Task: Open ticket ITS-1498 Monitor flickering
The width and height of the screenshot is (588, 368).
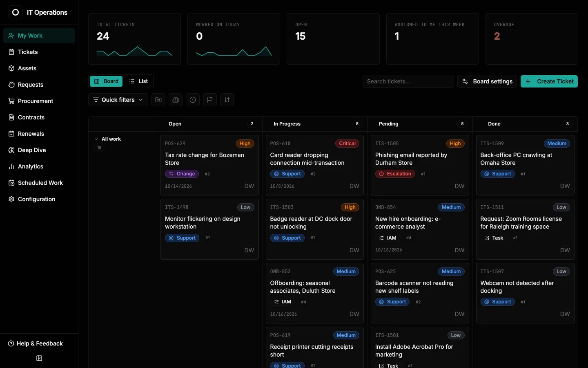Action: 209,229
